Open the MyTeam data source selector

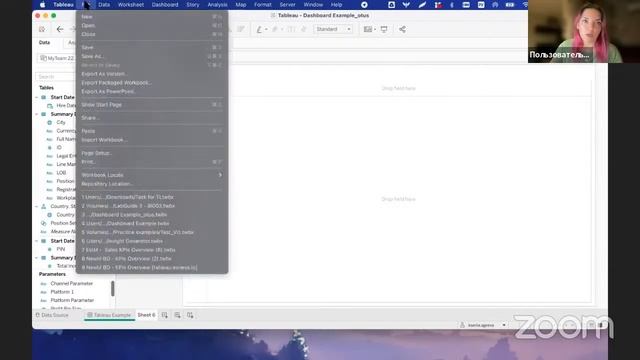click(x=57, y=58)
